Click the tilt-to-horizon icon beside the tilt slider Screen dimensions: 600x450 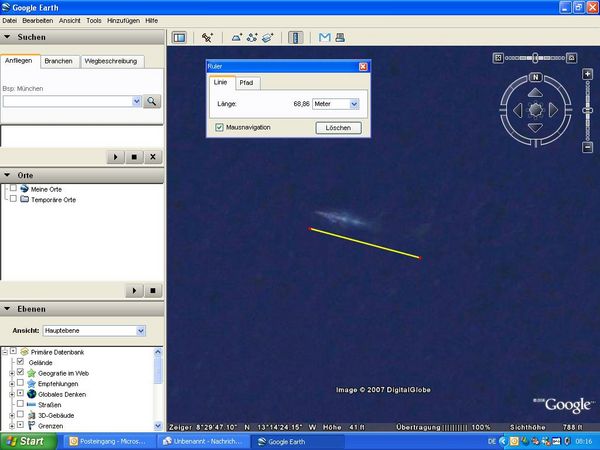pyautogui.click(x=571, y=58)
